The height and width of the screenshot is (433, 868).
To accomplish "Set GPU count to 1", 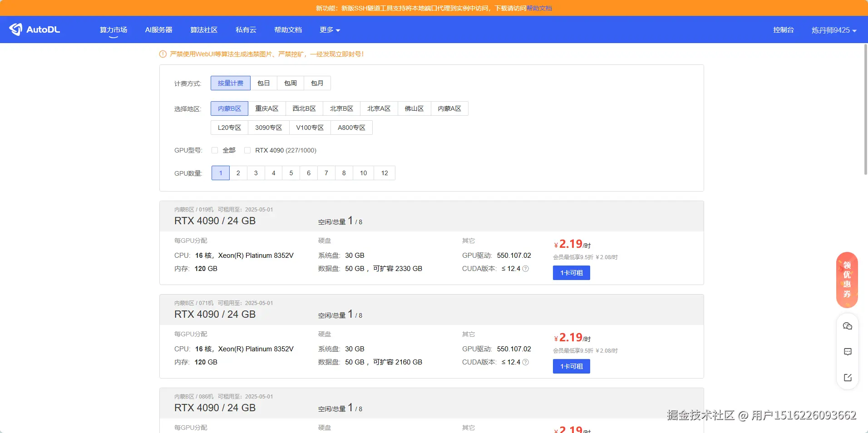I will coord(221,173).
